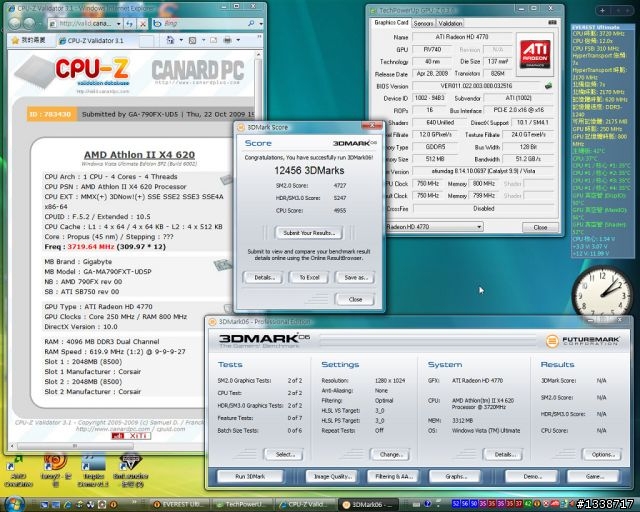Click the IE Home toolbar icon
The height and width of the screenshot is (512, 640).
[171, 40]
